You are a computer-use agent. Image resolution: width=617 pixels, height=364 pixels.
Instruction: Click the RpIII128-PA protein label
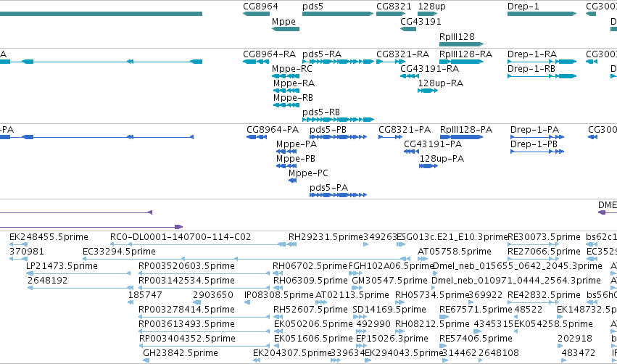[466, 130]
